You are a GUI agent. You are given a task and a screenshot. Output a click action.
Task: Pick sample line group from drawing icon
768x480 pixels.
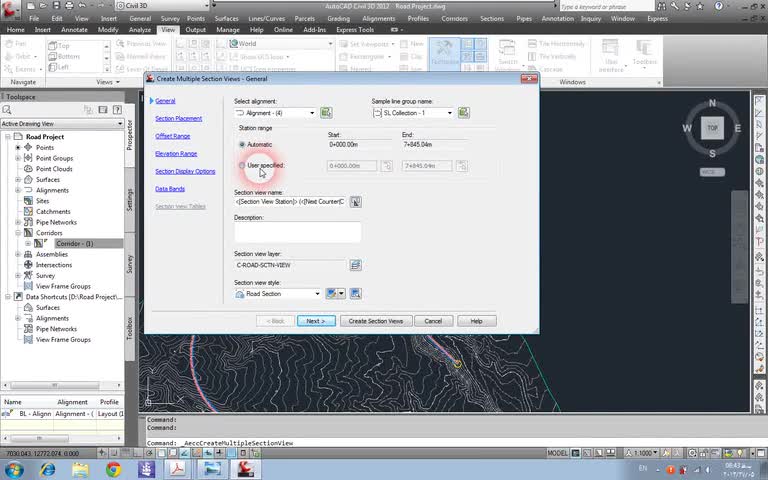coord(463,113)
